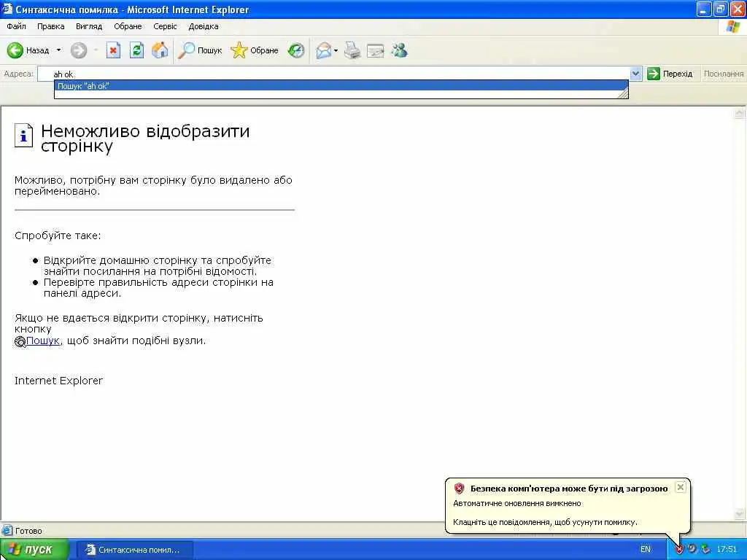Screen dimensions: 747x560
Task: Click the Готово status bar text
Action: pyautogui.click(x=28, y=531)
